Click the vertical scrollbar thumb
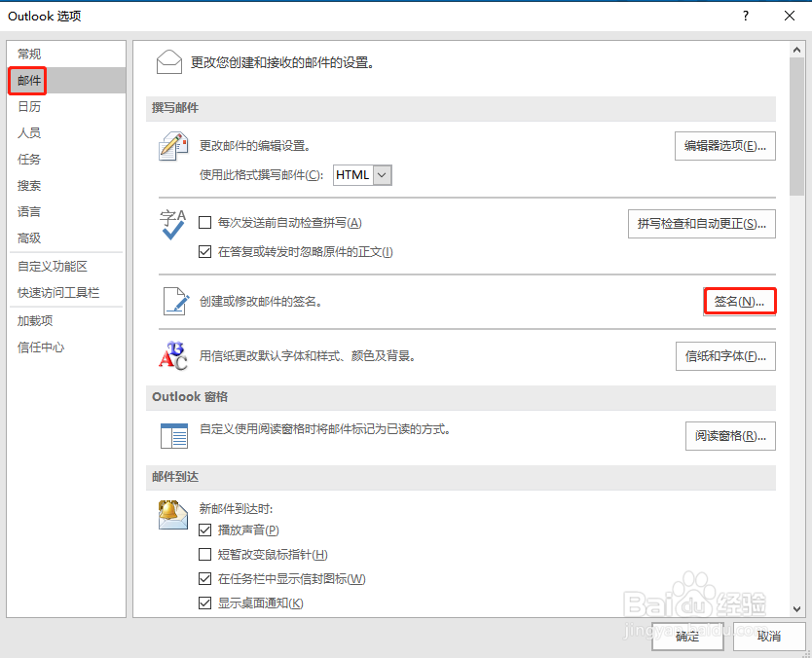Screen dimensions: 812x658 pyautogui.click(x=796, y=127)
